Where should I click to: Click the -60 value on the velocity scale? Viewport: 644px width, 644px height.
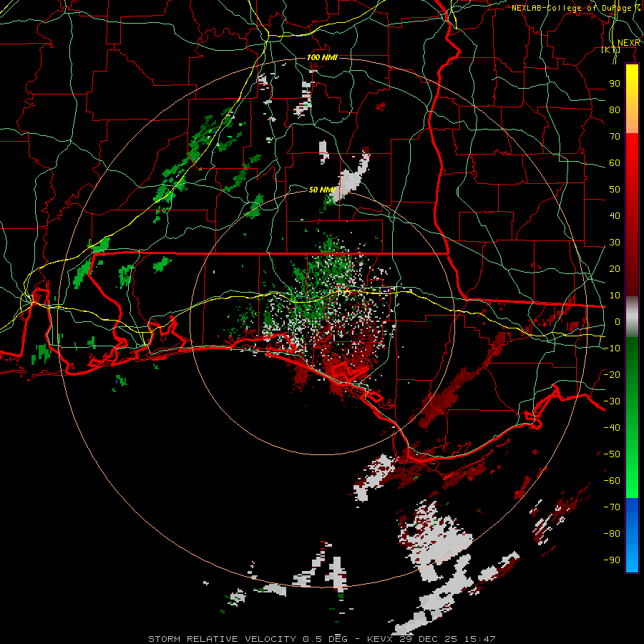point(612,481)
